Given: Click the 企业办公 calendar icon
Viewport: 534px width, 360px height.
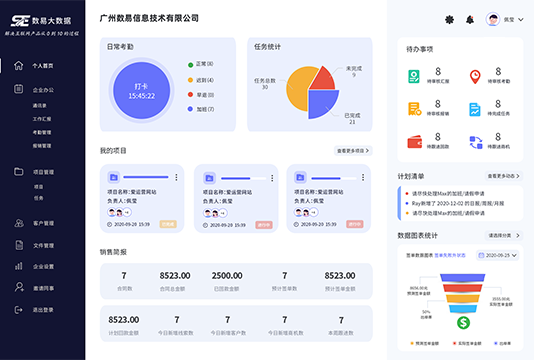Looking at the screenshot, I should [18, 89].
